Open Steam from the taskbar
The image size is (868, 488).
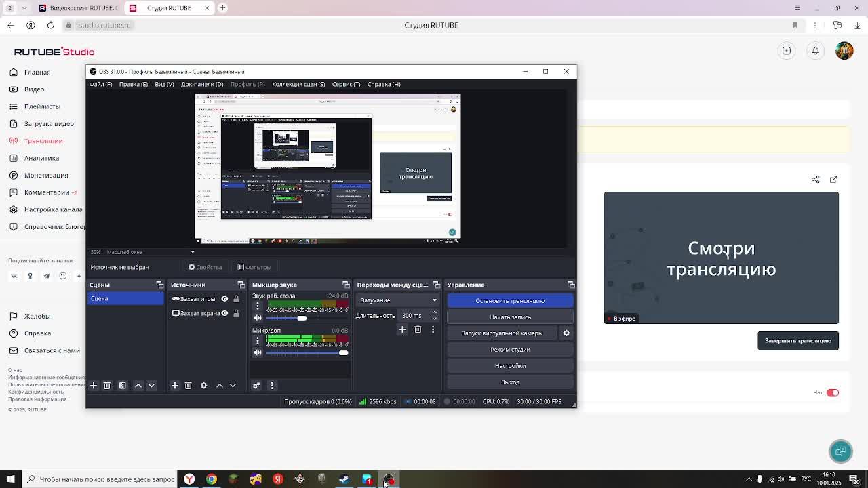pos(344,479)
